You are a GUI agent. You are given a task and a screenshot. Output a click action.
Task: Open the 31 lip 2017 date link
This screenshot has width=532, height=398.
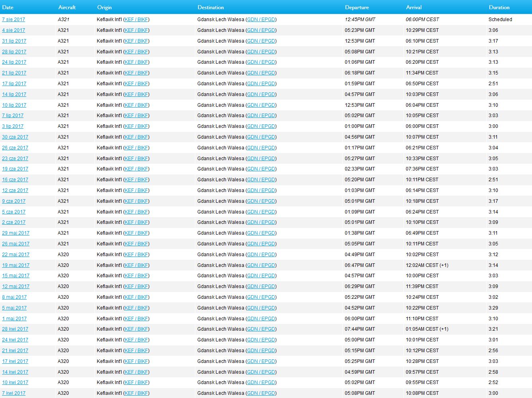[x=14, y=41]
